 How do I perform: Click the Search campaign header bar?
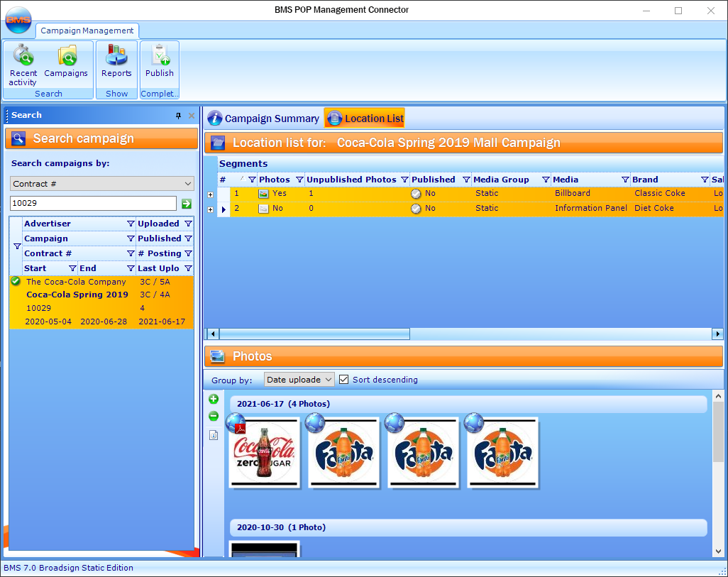[101, 138]
